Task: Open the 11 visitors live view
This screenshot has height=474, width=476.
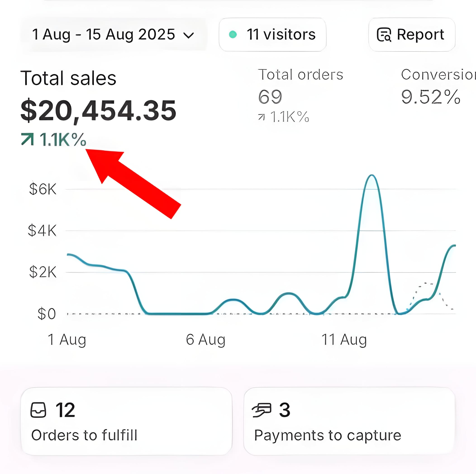Action: pyautogui.click(x=272, y=34)
